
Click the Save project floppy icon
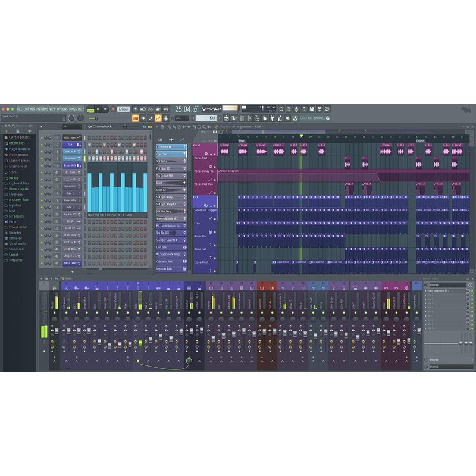pos(312,109)
